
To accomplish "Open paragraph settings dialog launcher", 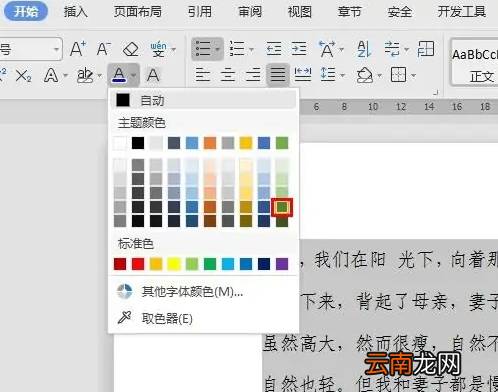I will pyautogui.click(x=435, y=92).
